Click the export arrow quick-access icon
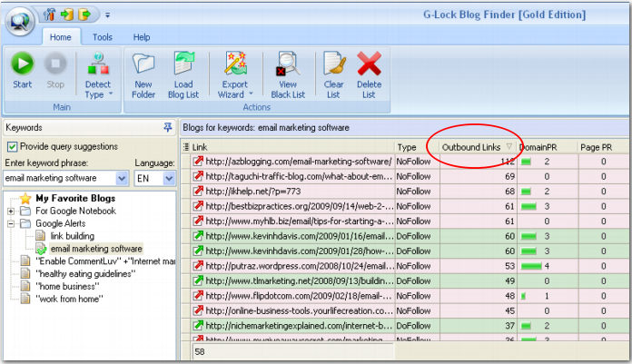The image size is (632, 364). (84, 15)
